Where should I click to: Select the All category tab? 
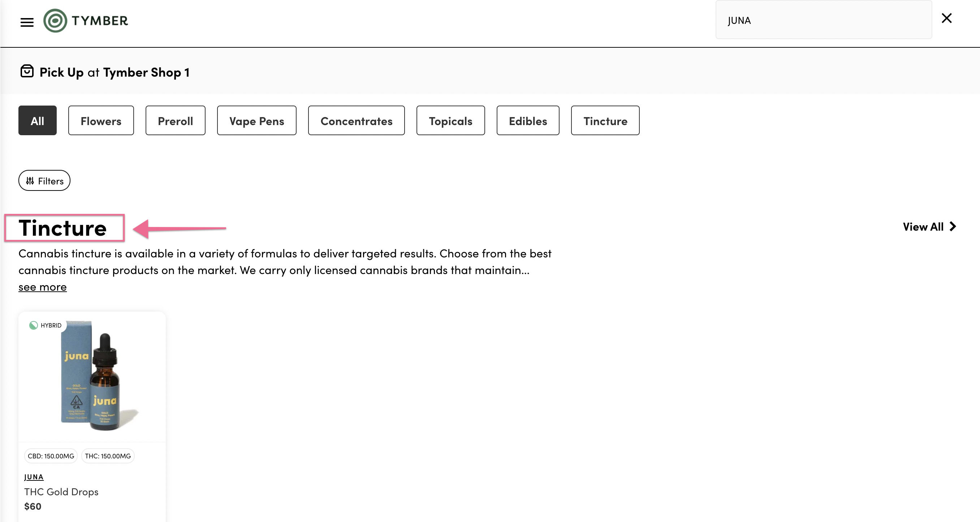pyautogui.click(x=37, y=121)
